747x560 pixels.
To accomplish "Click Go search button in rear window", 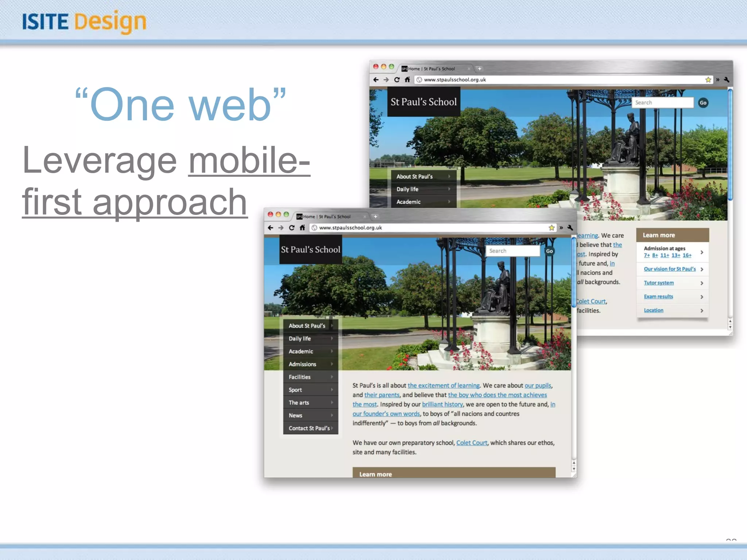I will coord(703,103).
